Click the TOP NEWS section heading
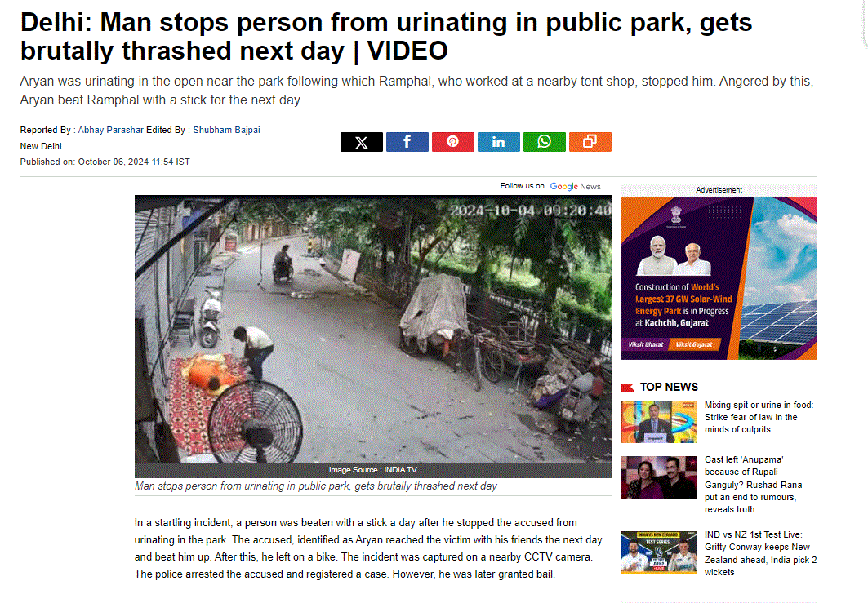Image resolution: width=868 pixels, height=603 pixels. point(669,388)
